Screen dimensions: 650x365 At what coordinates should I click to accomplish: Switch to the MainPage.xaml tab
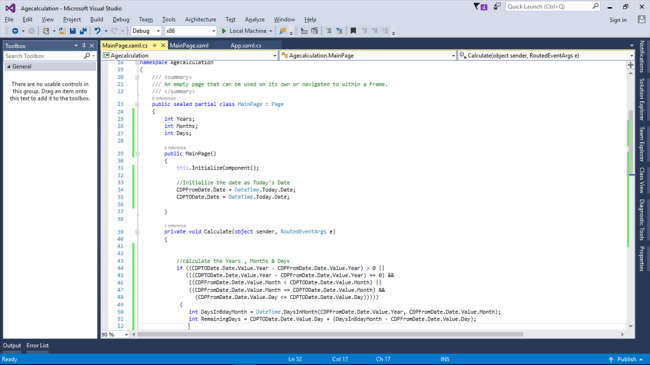[x=189, y=46]
